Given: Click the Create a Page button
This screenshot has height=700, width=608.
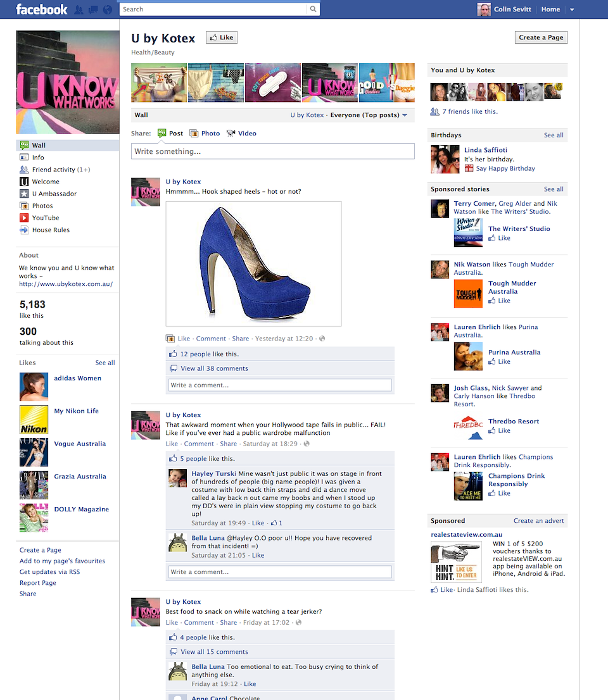Looking at the screenshot, I should point(541,37).
